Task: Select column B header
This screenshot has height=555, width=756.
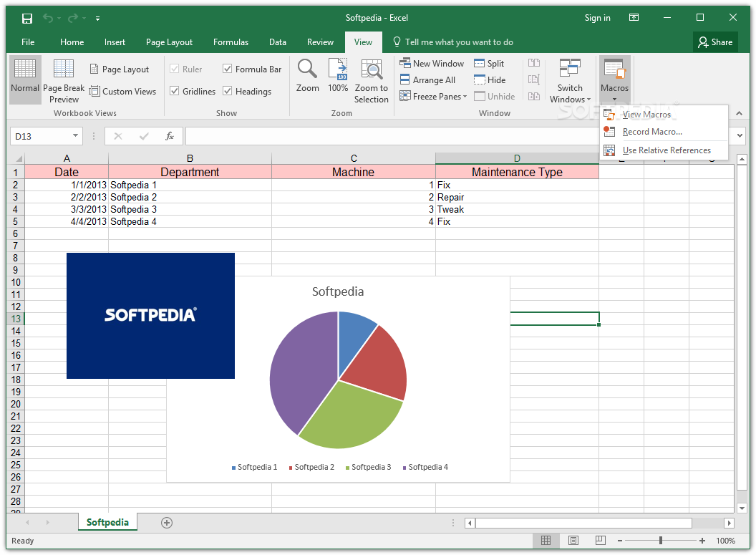Action: pos(190,158)
